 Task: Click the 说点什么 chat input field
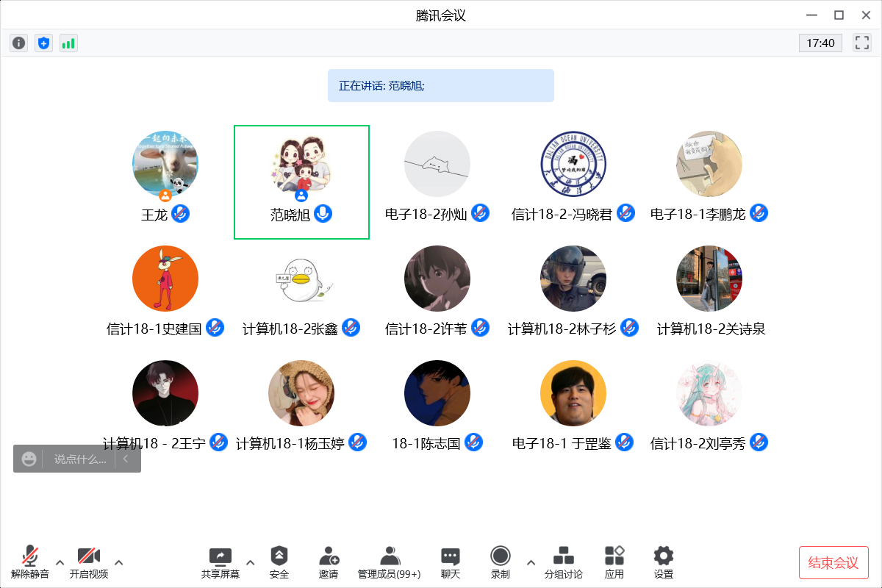pos(80,459)
